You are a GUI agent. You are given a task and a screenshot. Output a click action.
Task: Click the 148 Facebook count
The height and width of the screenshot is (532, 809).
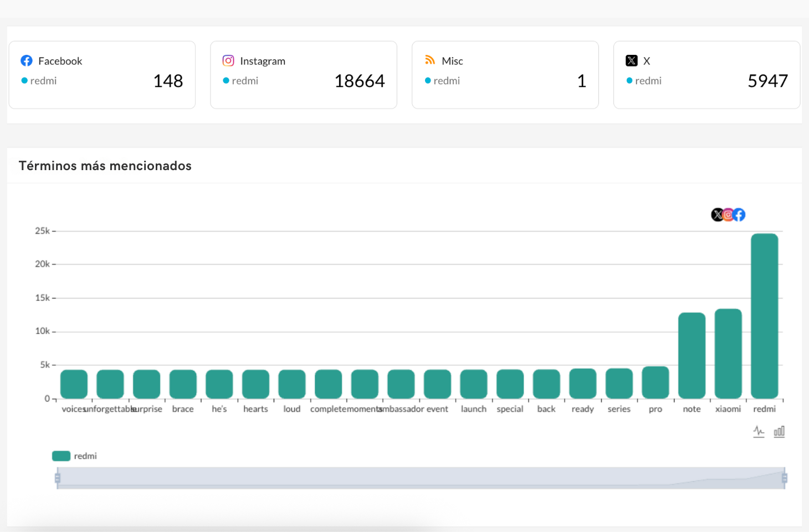[168, 81]
